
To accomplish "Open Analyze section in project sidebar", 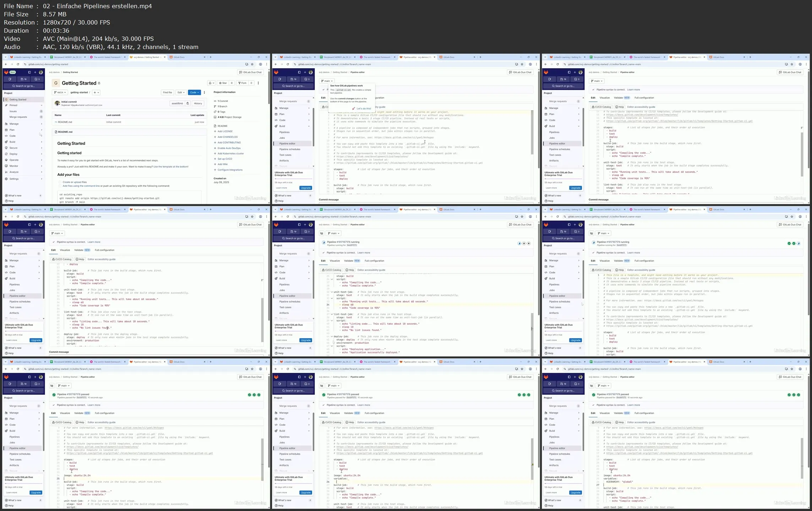I will tap(14, 172).
